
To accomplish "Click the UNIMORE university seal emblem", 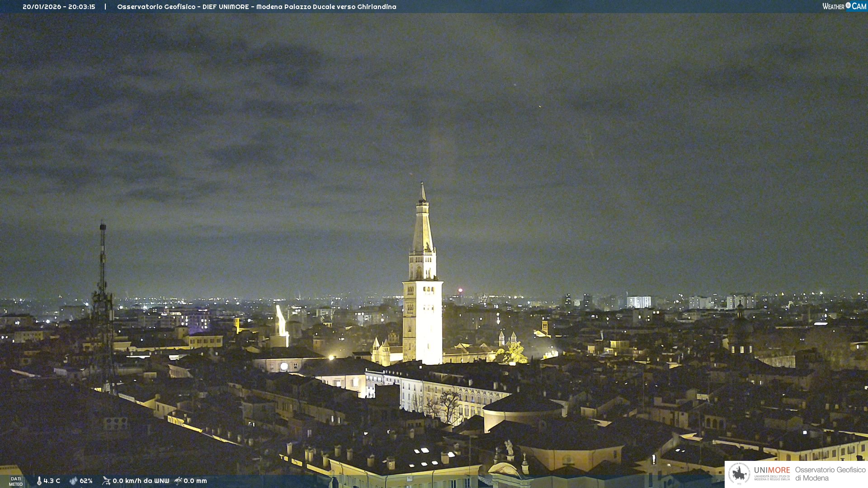I will tap(739, 474).
